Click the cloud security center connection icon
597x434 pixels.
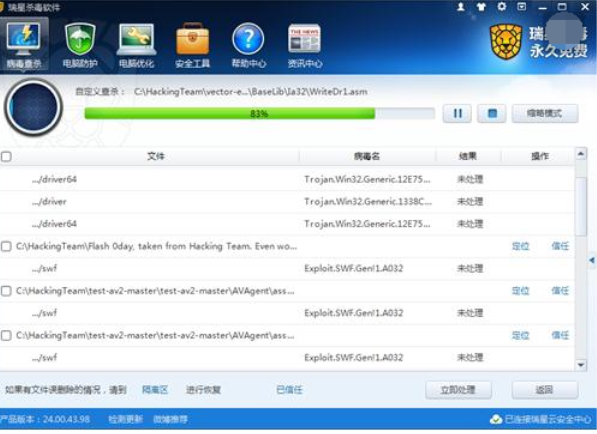[x=496, y=420]
